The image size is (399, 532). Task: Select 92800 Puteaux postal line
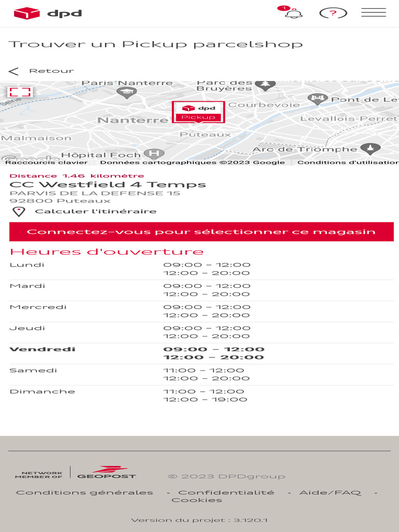click(x=60, y=201)
